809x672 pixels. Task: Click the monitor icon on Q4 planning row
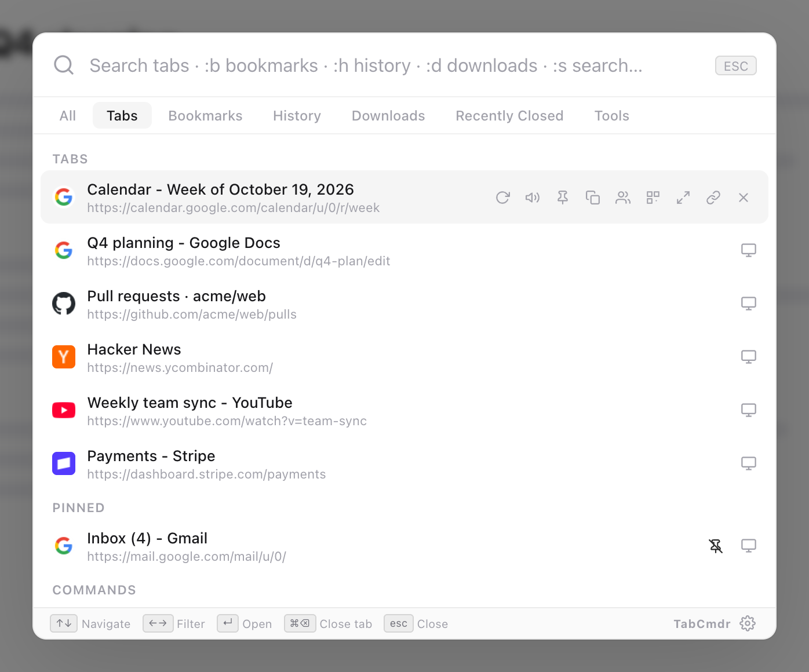pyautogui.click(x=749, y=250)
